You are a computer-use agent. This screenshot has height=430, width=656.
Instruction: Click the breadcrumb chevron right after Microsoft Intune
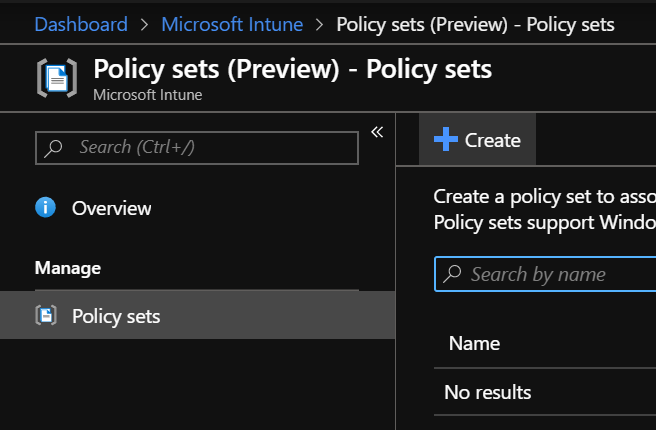click(320, 24)
